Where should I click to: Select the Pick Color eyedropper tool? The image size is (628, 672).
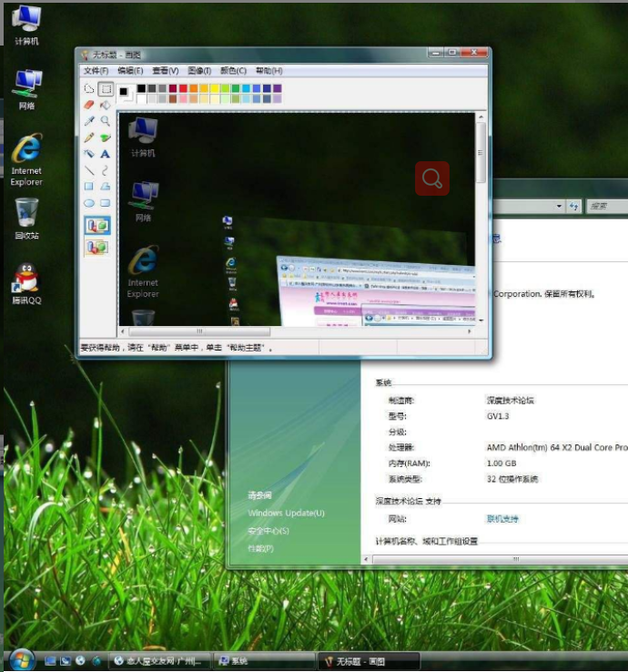click(89, 121)
